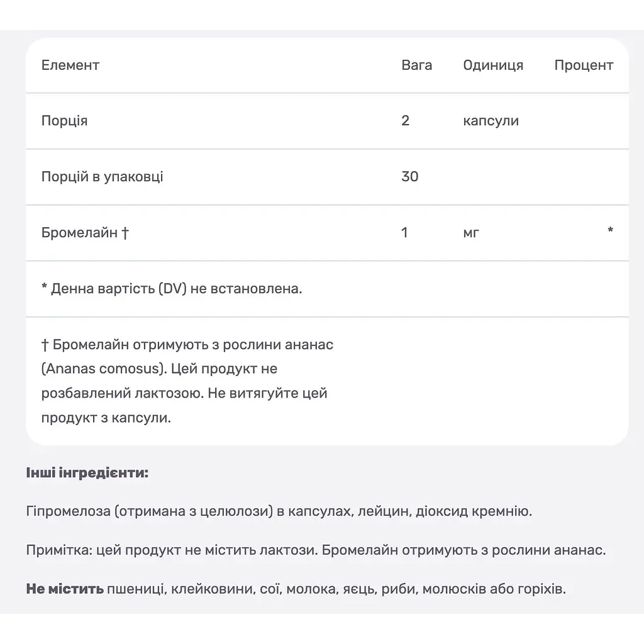Image resolution: width=644 pixels, height=644 pixels.
Task: Click the value 30 in the table
Action: [x=409, y=177]
